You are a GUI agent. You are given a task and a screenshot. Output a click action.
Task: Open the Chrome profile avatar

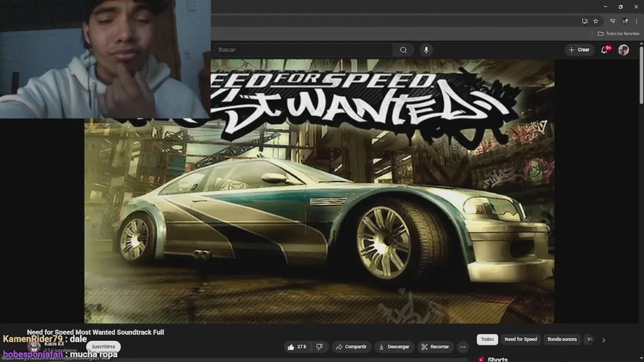625,21
